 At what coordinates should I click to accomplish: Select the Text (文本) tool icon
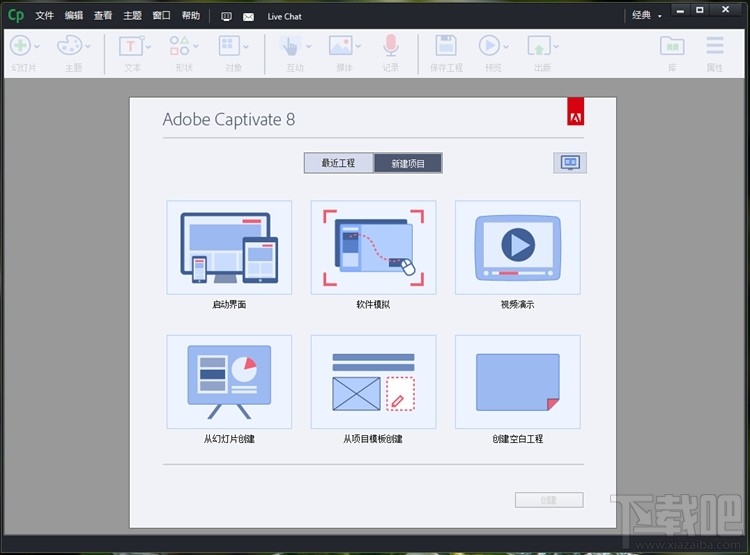[131, 46]
